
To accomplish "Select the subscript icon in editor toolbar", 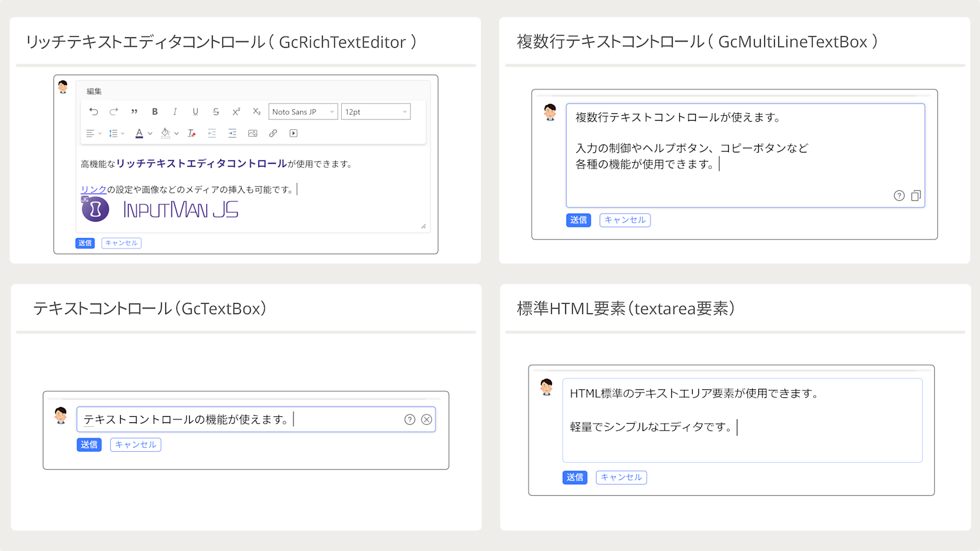I will tap(257, 111).
